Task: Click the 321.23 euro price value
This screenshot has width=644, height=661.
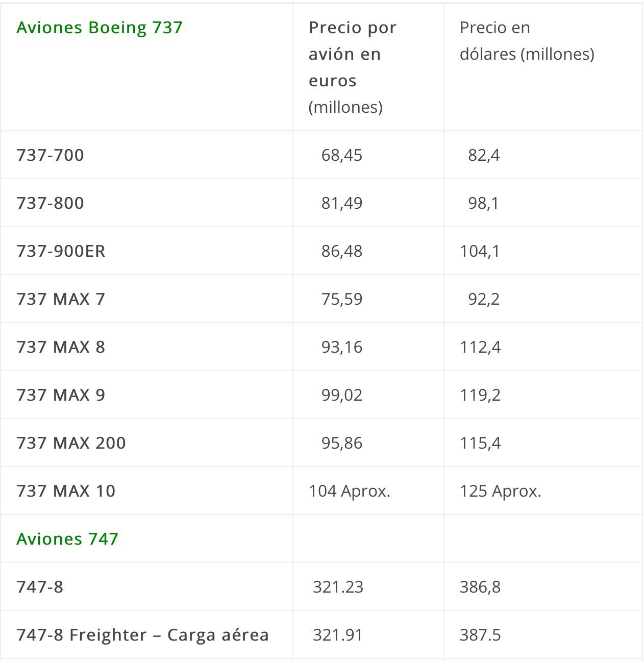Action: click(x=338, y=587)
